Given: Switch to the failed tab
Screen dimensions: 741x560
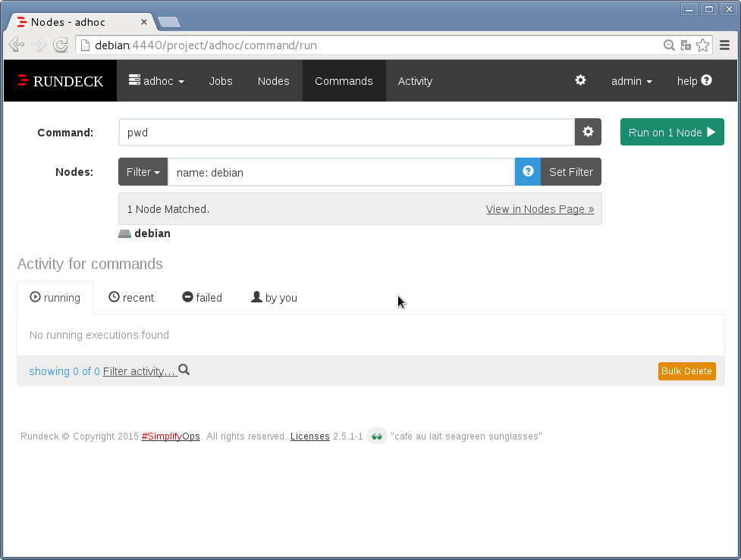Looking at the screenshot, I should click(x=203, y=298).
